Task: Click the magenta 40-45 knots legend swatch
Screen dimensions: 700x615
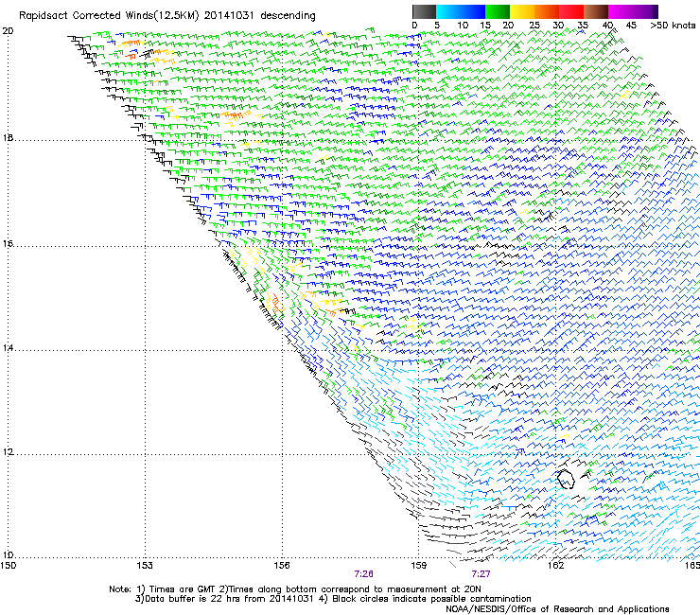Action: [x=621, y=11]
